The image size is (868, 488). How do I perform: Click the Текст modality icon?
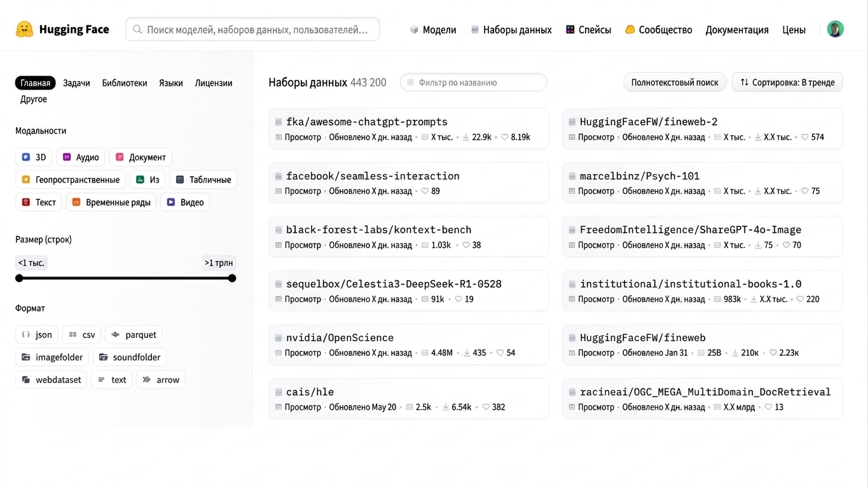click(x=26, y=202)
